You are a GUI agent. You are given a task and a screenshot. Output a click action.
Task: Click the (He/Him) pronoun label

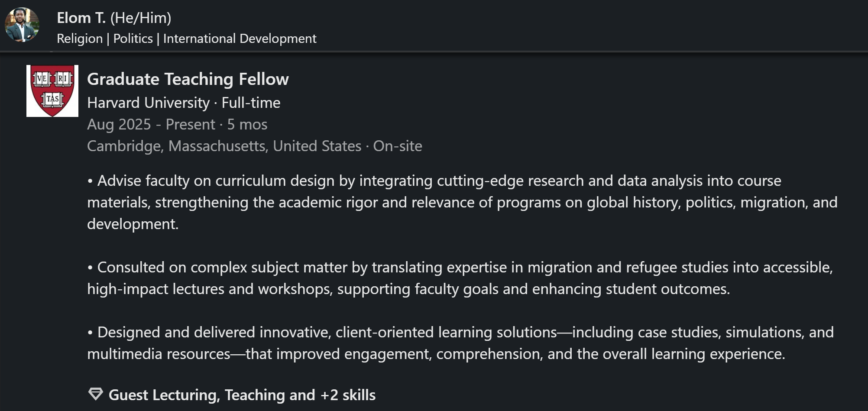(x=141, y=18)
